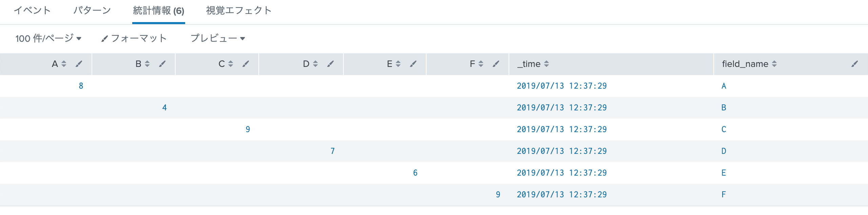Click the format paintbrush icon in column F
The height and width of the screenshot is (215, 868).
pos(496,64)
